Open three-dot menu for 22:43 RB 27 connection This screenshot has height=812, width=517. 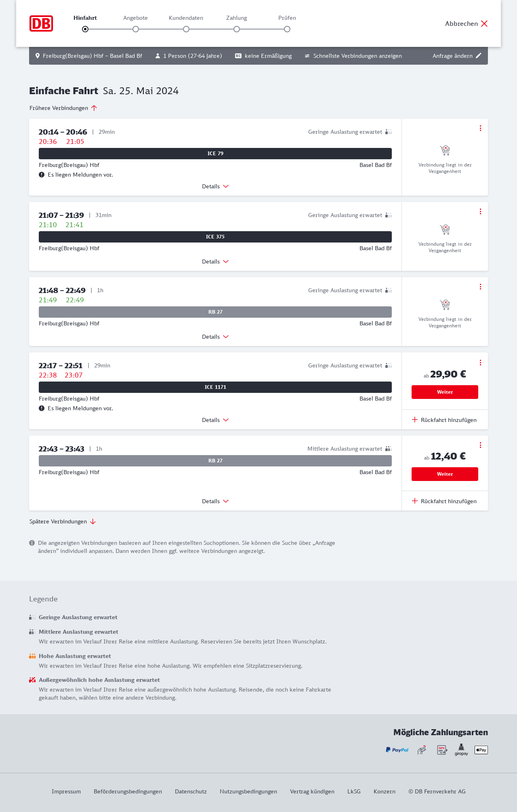(x=480, y=445)
